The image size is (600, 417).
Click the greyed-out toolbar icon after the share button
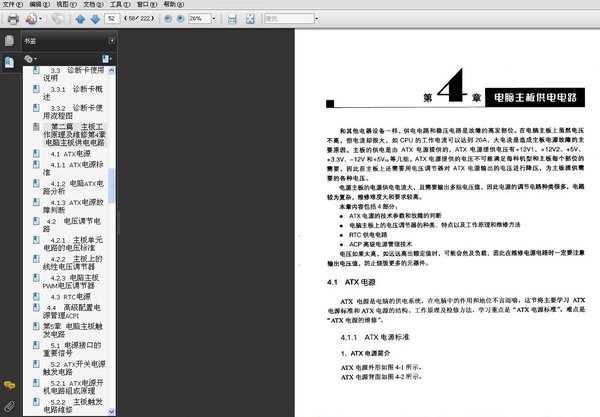pos(58,18)
